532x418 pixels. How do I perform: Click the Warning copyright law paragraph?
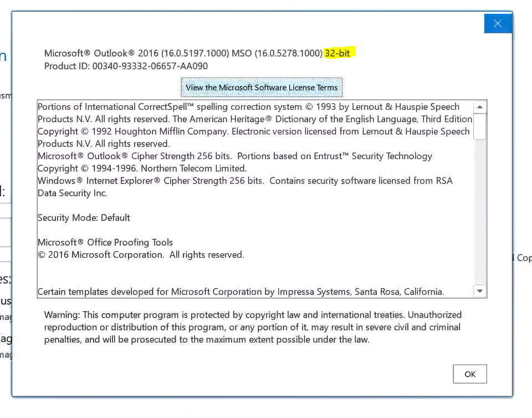(253, 327)
